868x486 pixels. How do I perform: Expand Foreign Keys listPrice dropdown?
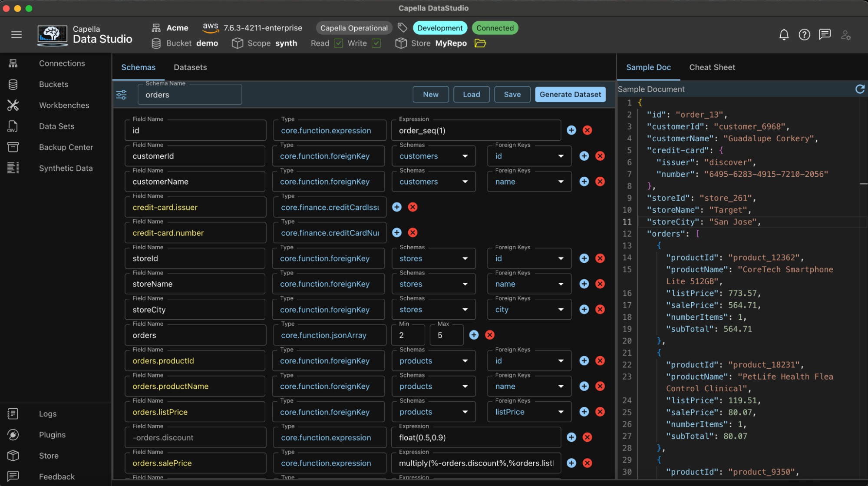[529, 412]
